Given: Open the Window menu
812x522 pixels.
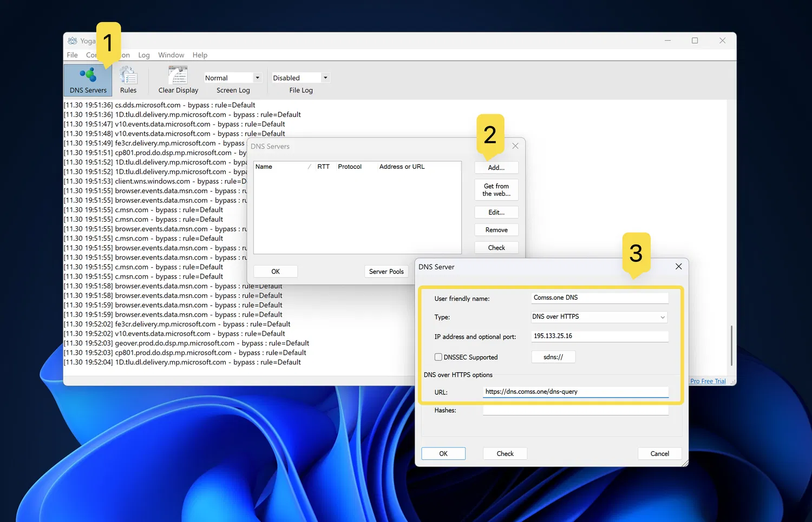Looking at the screenshot, I should click(x=171, y=55).
